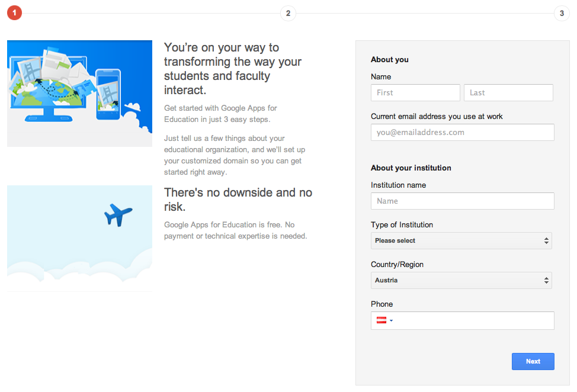Focus the work email address field
The width and height of the screenshot is (577, 392).
point(463,133)
